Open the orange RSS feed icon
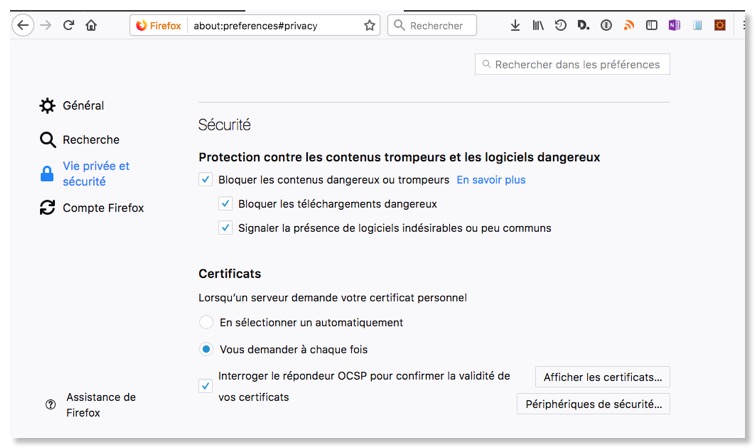This screenshot has height=448, width=755. [x=629, y=25]
